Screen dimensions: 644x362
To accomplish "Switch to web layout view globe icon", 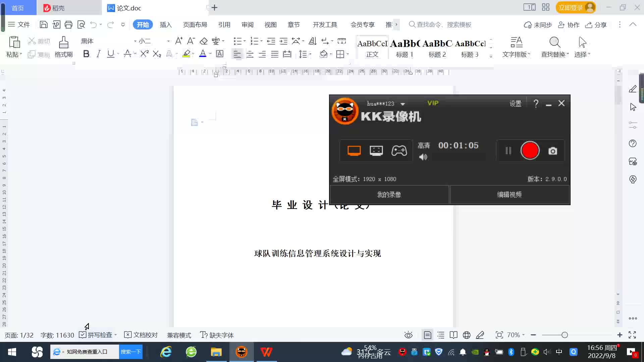I will point(467,335).
